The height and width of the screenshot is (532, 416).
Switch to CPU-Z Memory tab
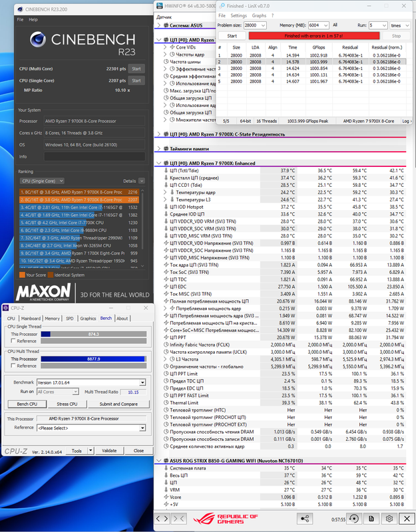52,319
